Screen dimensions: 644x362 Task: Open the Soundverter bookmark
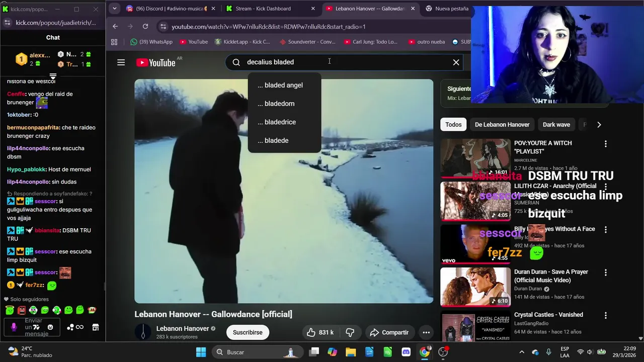[x=307, y=42]
